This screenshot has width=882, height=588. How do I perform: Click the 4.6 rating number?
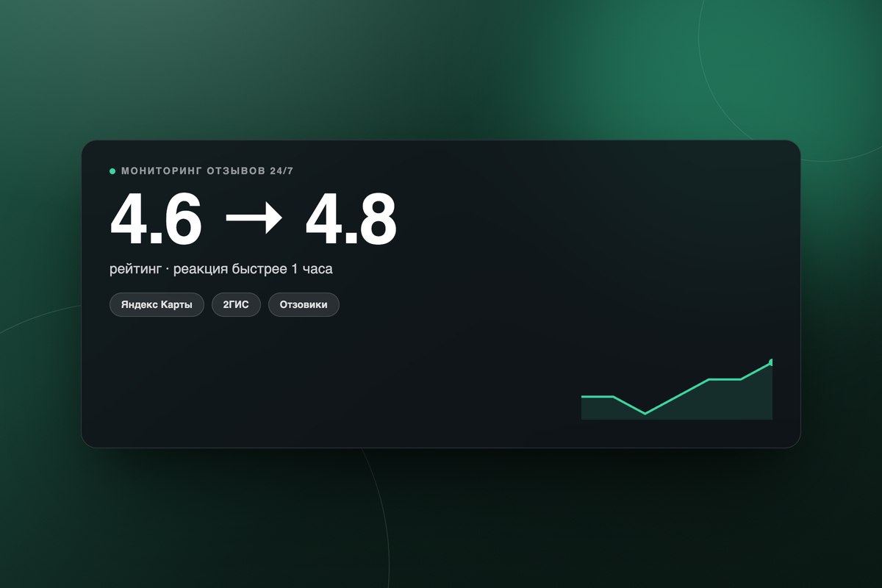155,220
